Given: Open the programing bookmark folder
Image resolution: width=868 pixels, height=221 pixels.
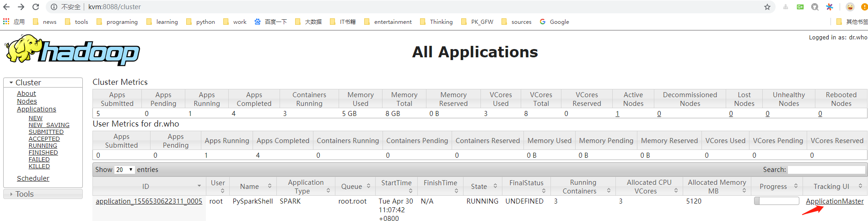Looking at the screenshot, I should tap(117, 22).
